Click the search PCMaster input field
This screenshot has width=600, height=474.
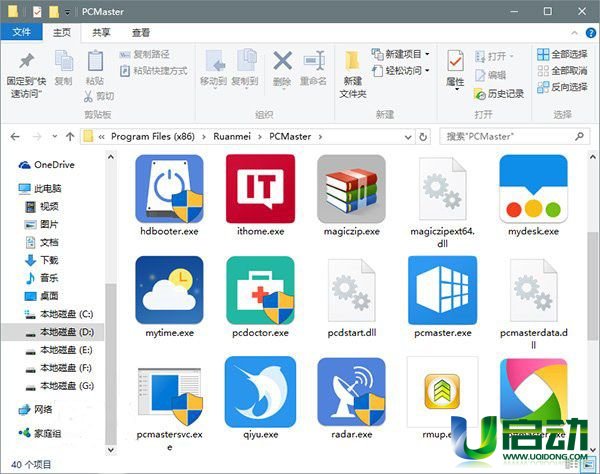pos(514,137)
